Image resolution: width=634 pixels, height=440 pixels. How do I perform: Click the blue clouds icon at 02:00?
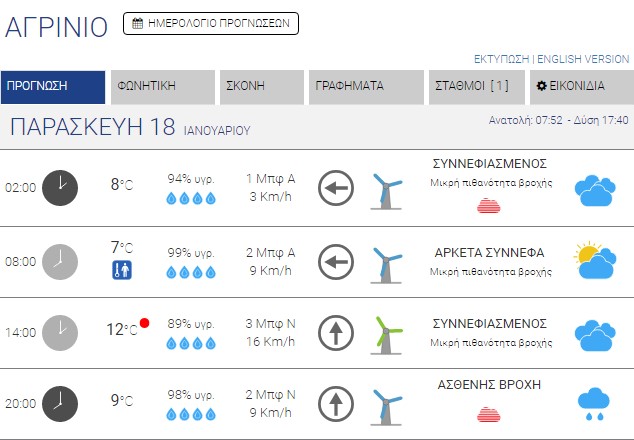tap(594, 190)
